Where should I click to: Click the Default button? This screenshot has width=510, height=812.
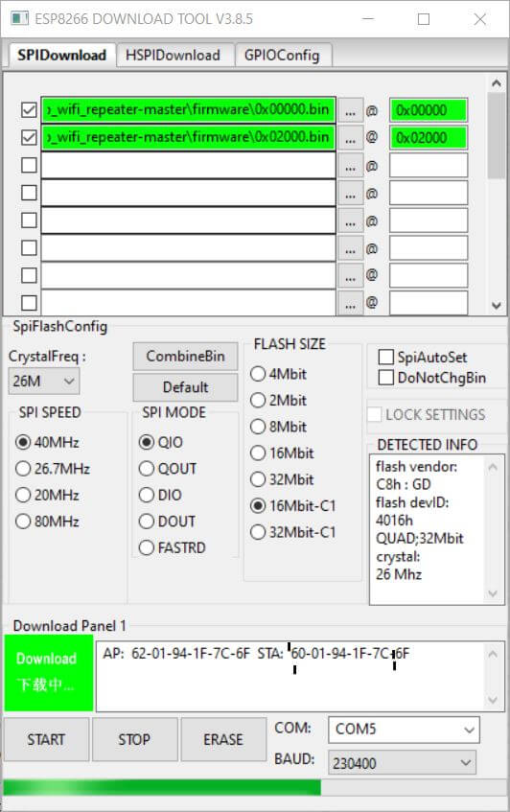tap(185, 387)
